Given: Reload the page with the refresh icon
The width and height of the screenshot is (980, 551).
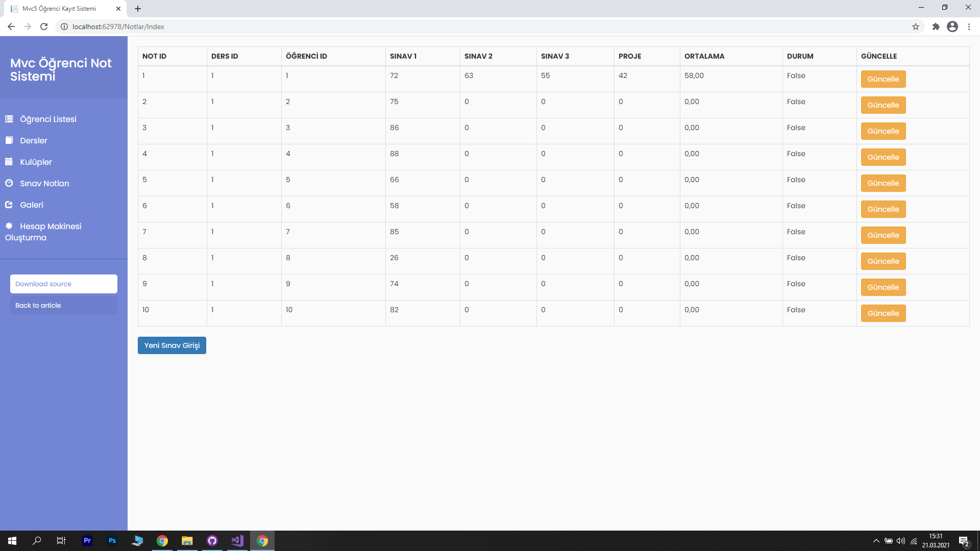Looking at the screenshot, I should coord(44,27).
